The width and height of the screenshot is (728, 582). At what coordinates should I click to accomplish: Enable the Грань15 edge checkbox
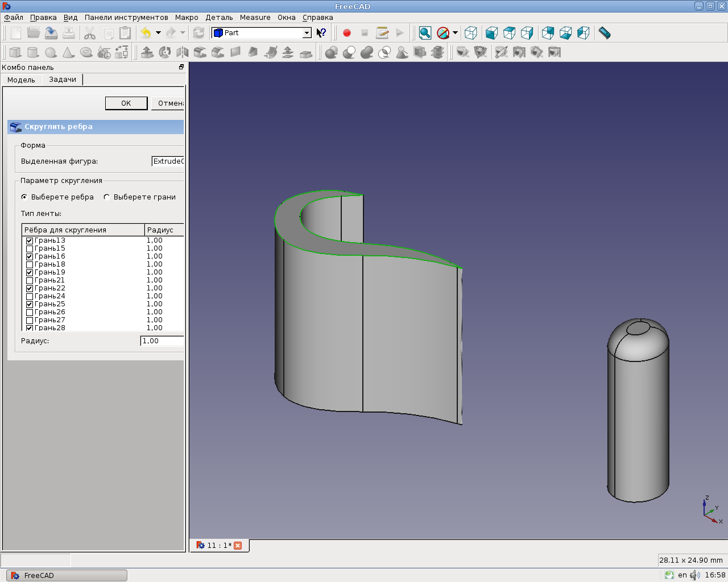30,249
